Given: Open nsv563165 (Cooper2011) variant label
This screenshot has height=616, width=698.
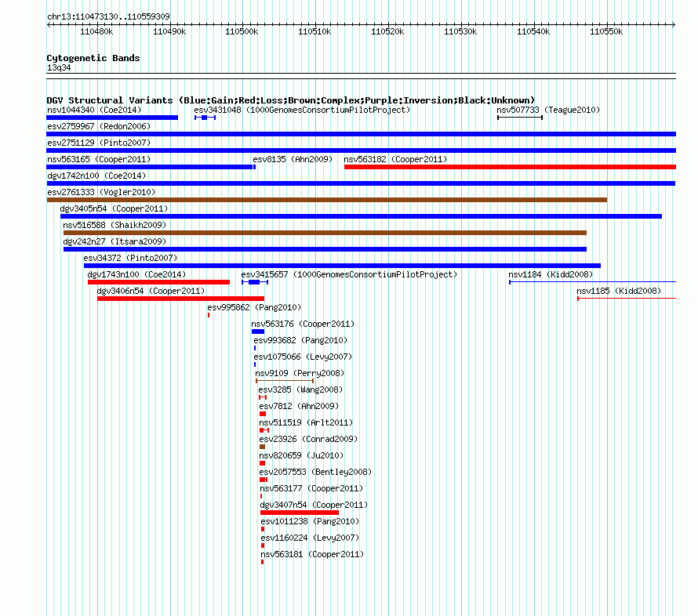Looking at the screenshot, I should coord(99,159).
